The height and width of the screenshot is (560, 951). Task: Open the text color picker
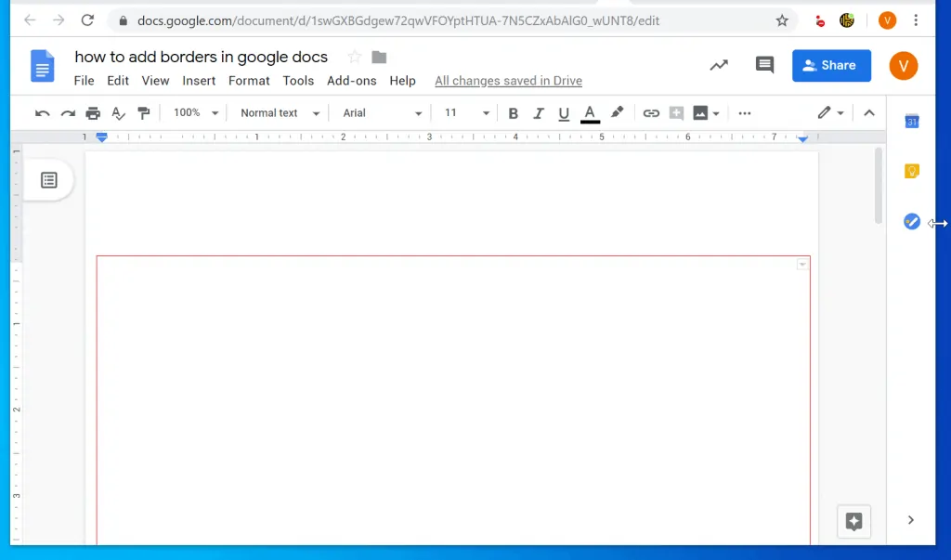pos(590,112)
